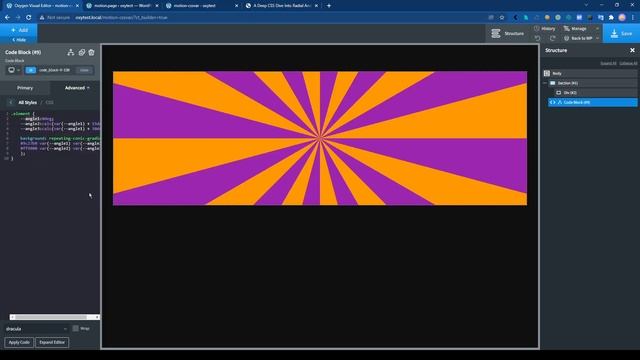
Task: Click the code block selector name field
Action: pos(55,70)
